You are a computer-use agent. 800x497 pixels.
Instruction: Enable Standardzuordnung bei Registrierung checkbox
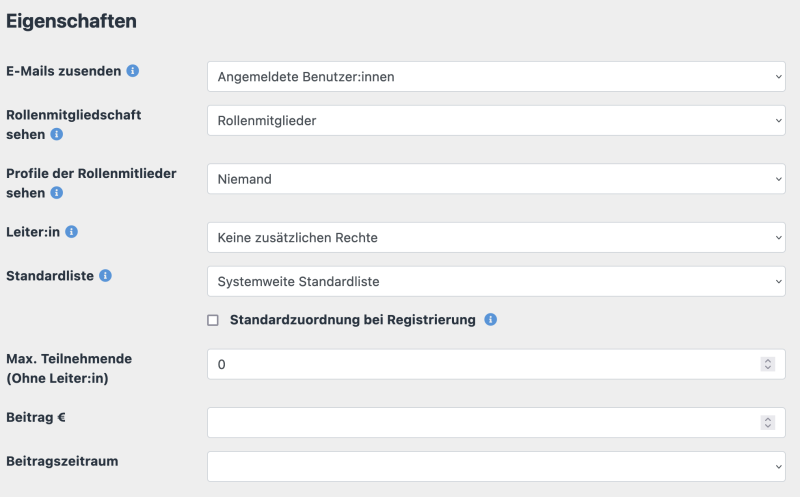point(213,320)
